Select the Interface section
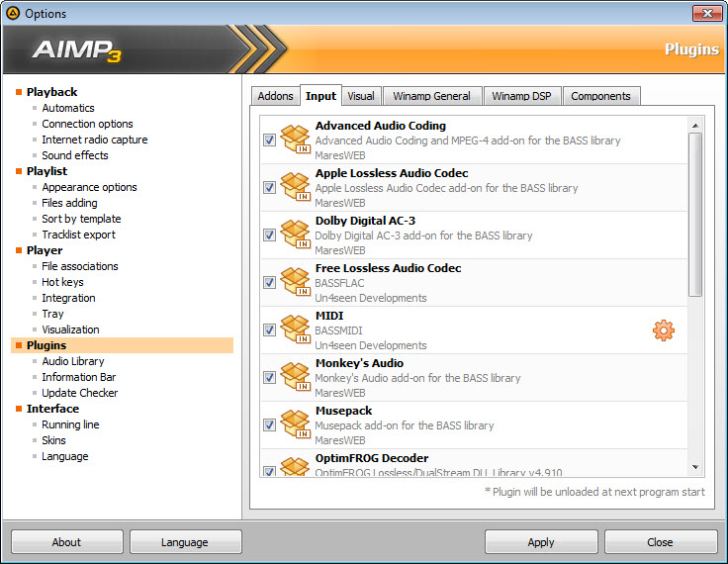The image size is (728, 564). 52,409
